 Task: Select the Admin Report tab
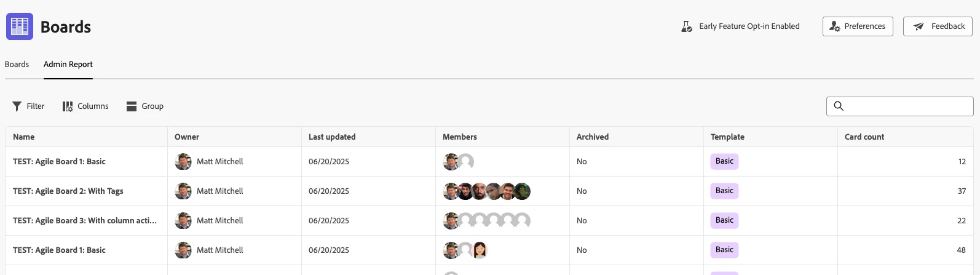coord(68,65)
